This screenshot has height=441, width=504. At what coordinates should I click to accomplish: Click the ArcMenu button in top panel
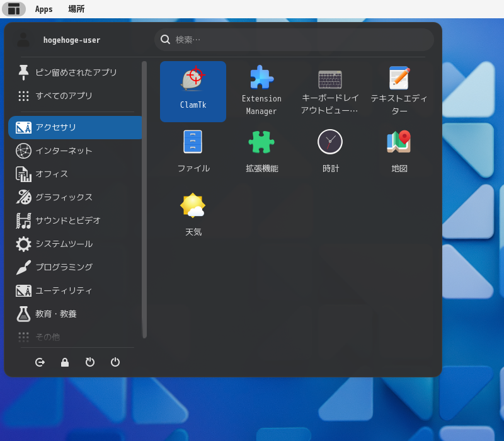[14, 9]
